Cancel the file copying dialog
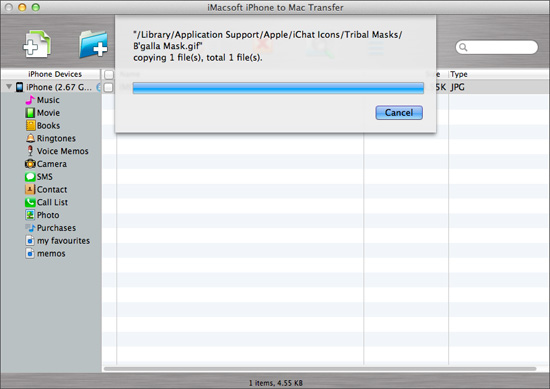Viewport: 550px width, 389px height. coord(399,113)
